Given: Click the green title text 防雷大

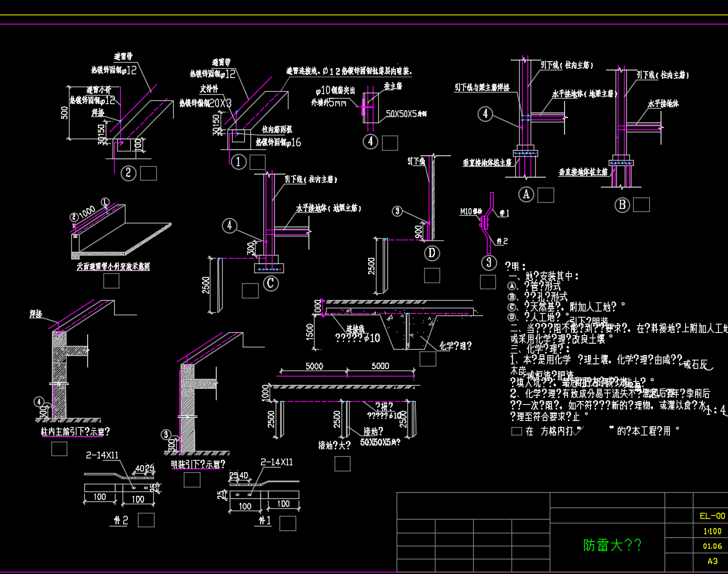Looking at the screenshot, I should tap(612, 545).
